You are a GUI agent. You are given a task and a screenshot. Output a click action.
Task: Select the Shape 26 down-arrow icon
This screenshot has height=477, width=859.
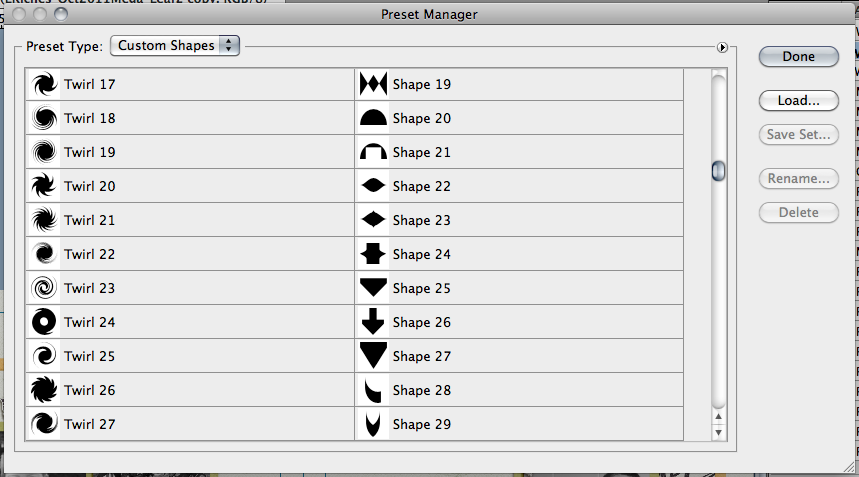[x=373, y=322]
